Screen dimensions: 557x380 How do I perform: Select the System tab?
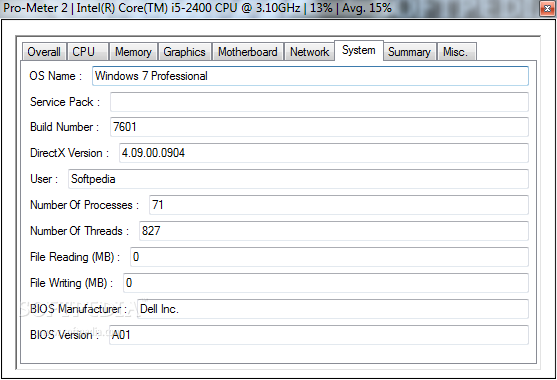(359, 50)
